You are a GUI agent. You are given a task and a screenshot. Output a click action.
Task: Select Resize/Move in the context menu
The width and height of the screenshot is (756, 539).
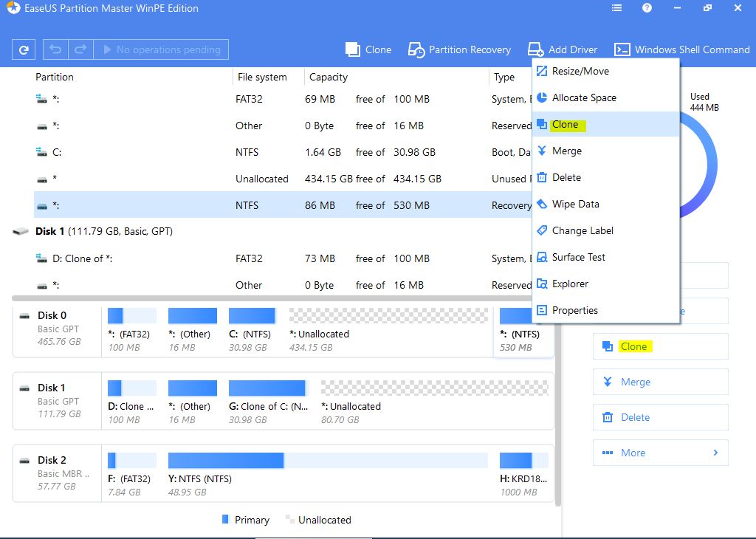(580, 72)
